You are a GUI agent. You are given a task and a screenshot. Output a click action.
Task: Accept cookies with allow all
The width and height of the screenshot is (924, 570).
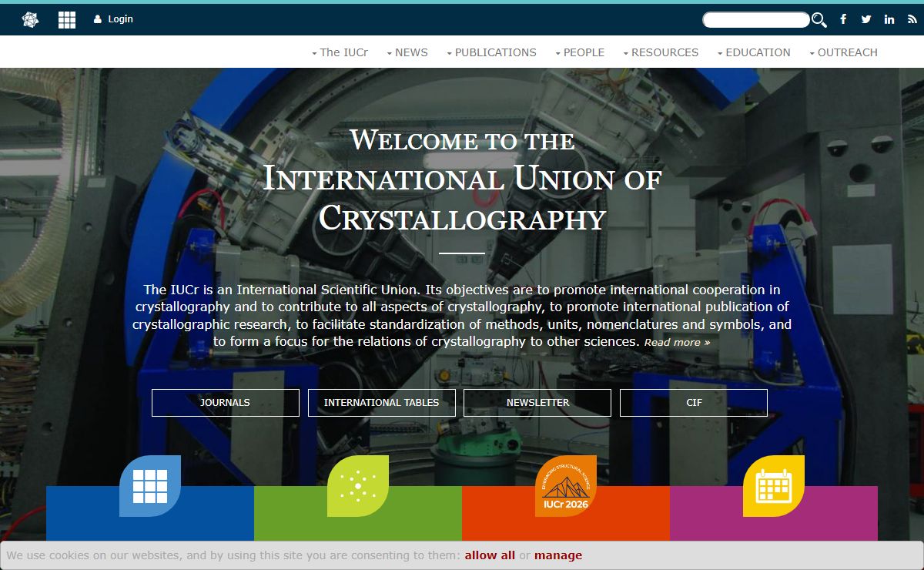point(490,555)
